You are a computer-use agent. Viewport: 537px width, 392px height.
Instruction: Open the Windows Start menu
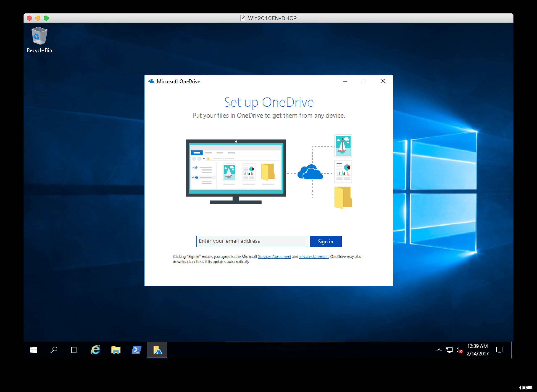click(34, 350)
